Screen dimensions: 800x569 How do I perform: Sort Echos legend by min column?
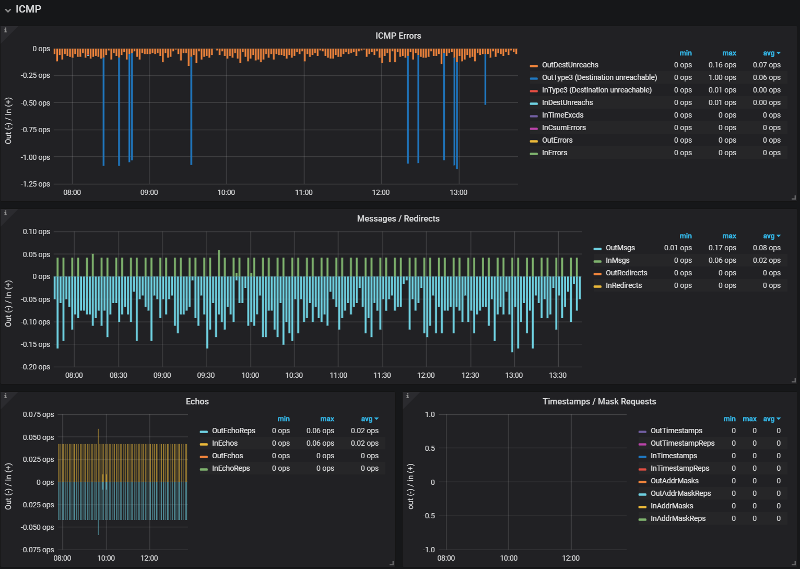coord(284,419)
